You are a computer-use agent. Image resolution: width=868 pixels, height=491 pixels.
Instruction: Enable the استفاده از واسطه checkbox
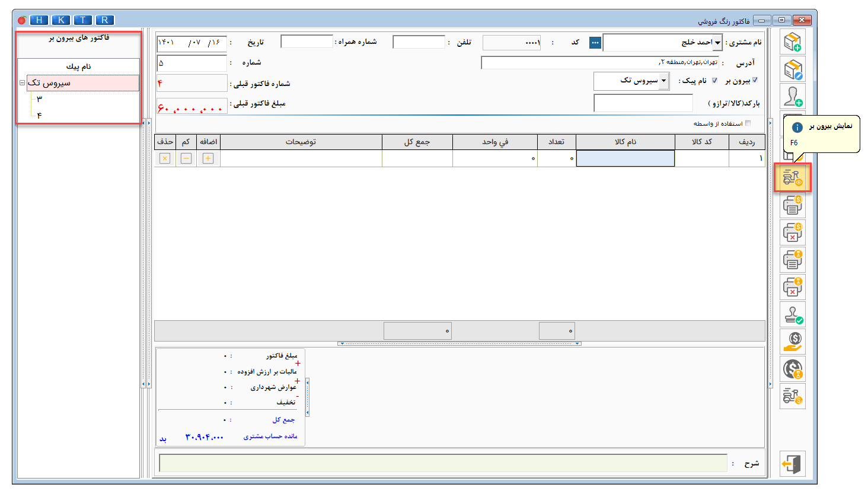point(748,123)
